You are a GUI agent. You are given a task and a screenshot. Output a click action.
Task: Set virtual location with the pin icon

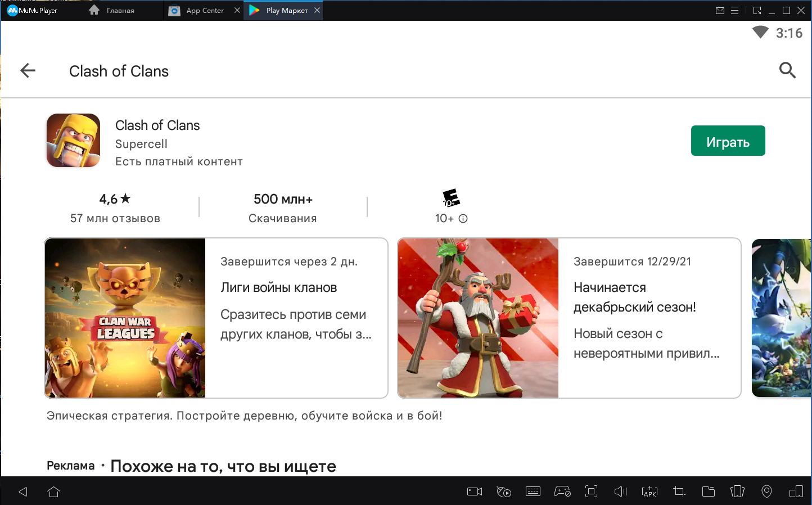point(766,492)
